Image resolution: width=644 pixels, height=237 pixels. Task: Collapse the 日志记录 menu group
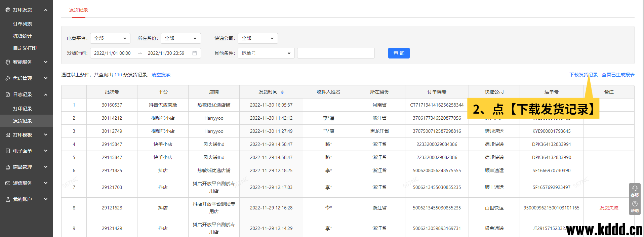coord(46,94)
